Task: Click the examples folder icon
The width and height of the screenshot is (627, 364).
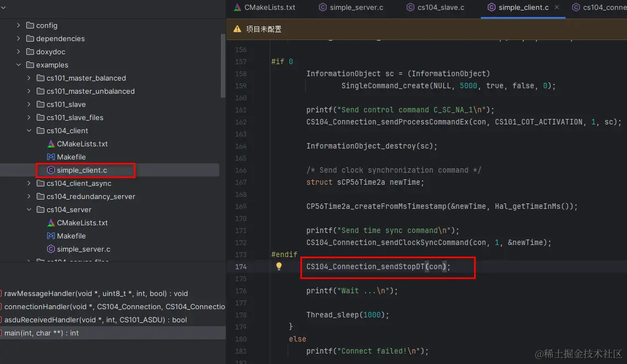Action: [x=30, y=65]
